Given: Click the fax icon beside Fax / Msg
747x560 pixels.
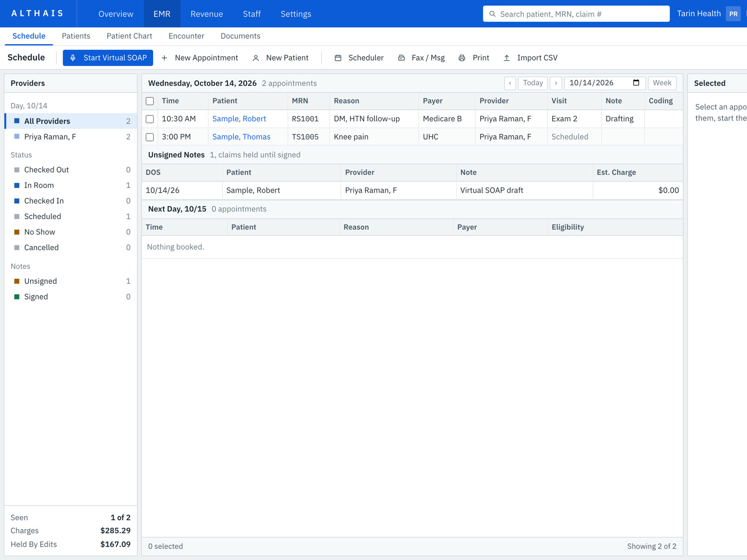Looking at the screenshot, I should [x=402, y=58].
